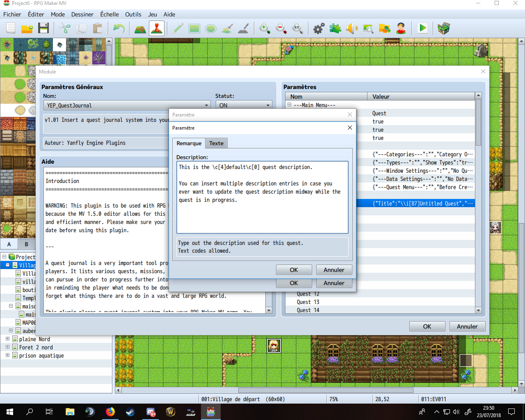Click the Open Project folder icon
This screenshot has height=420, width=525.
[x=27, y=28]
